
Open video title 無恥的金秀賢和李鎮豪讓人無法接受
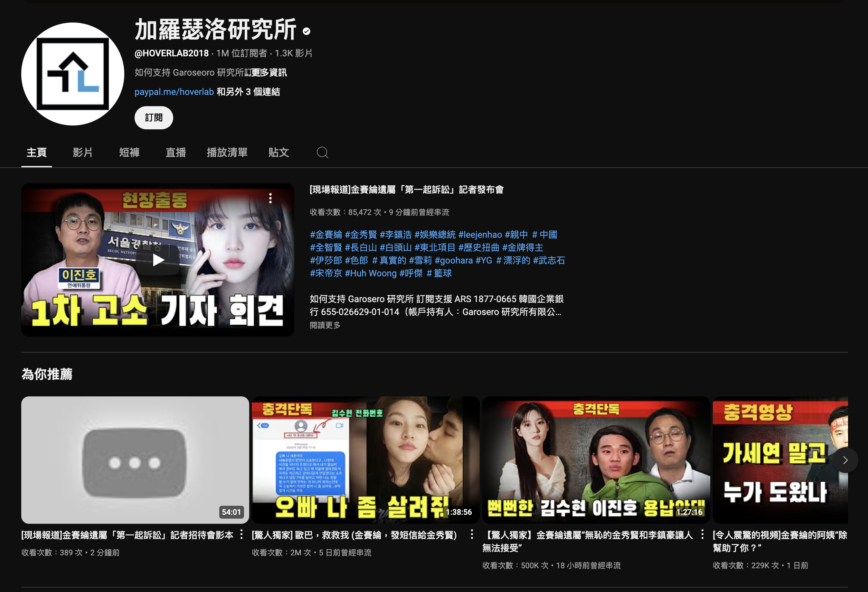point(588,541)
